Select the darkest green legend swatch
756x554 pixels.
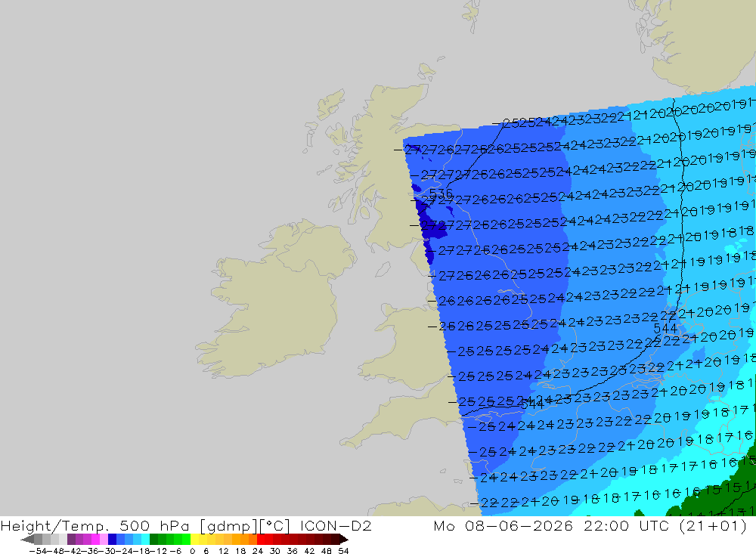pos(153,540)
